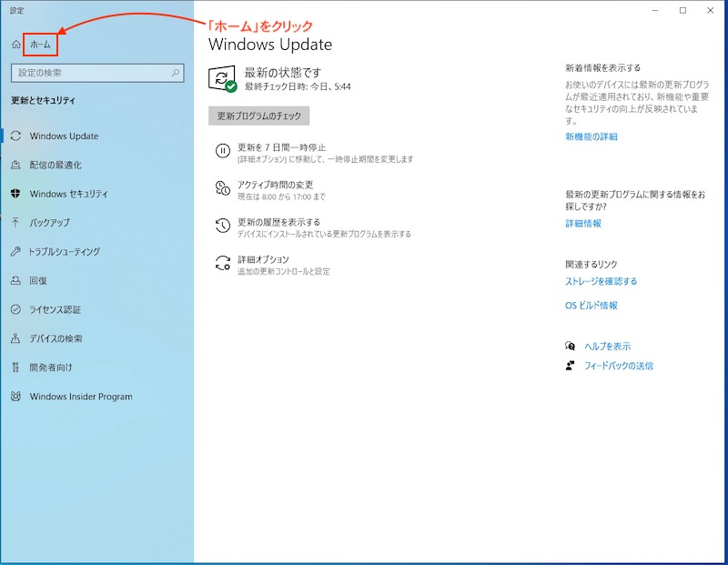Click the Home house icon
Screen dimensions: 728x565
[15, 45]
